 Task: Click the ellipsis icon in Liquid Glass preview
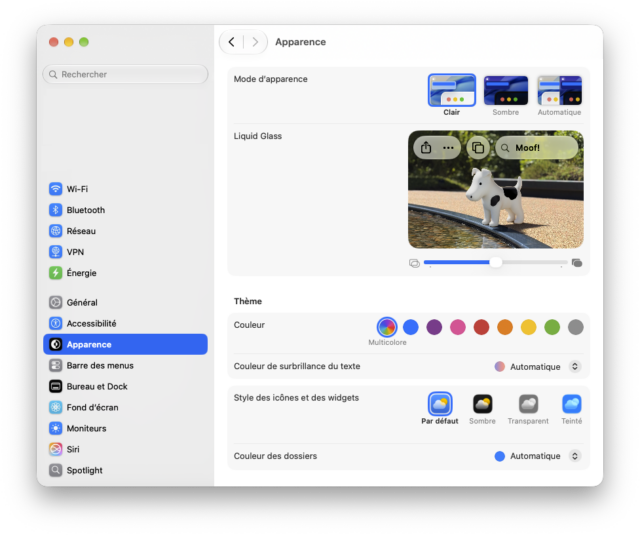pos(448,148)
